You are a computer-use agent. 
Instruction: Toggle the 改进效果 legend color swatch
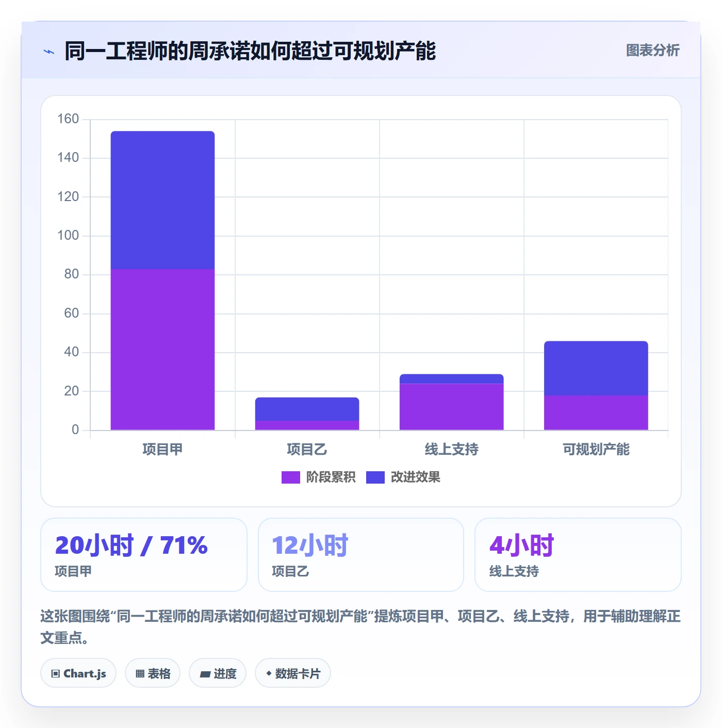coord(375,477)
